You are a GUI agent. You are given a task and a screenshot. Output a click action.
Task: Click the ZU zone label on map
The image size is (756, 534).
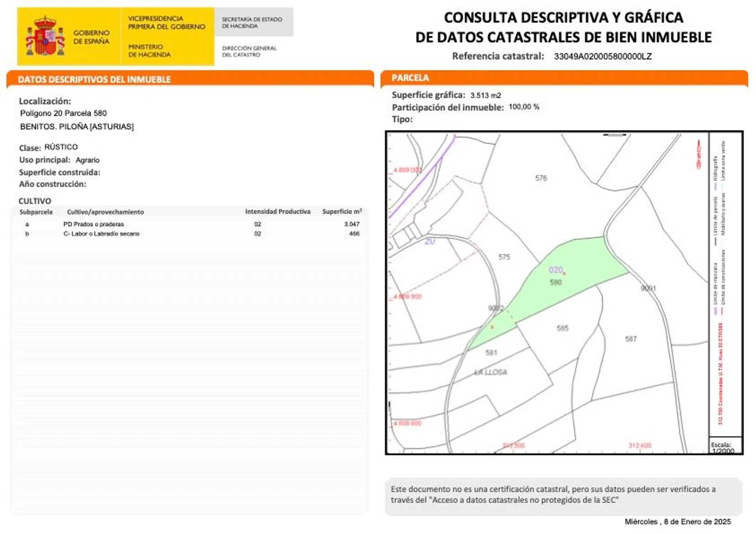(430, 242)
